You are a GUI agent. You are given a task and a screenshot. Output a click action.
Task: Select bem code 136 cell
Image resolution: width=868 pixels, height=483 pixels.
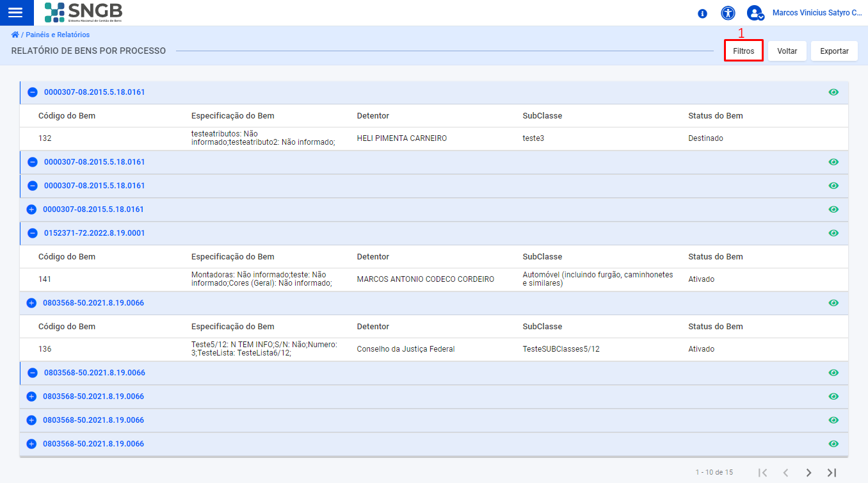pos(45,349)
